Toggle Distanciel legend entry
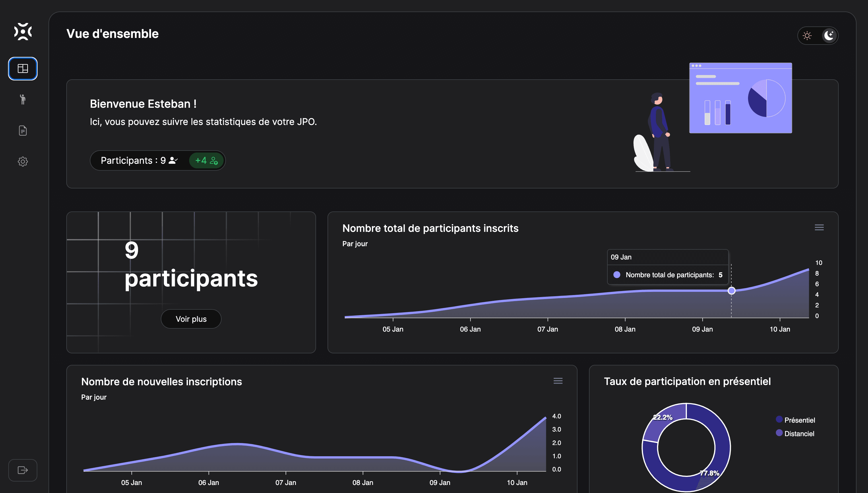This screenshot has width=868, height=493. click(x=795, y=434)
